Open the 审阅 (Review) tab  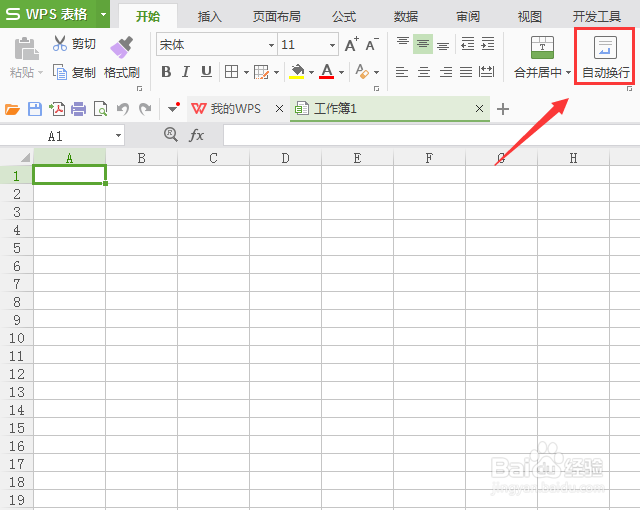pos(468,16)
